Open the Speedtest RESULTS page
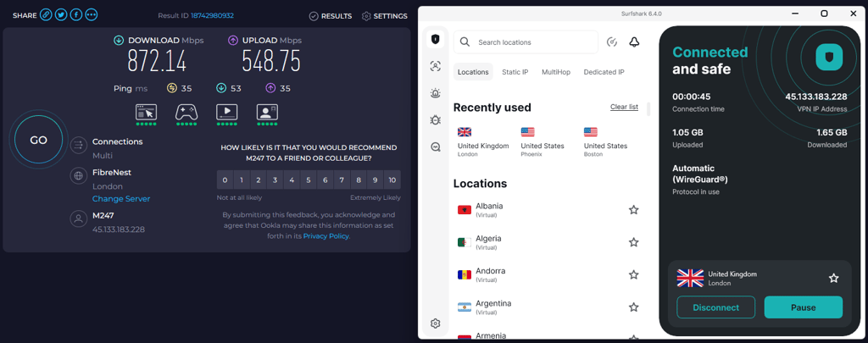 (331, 16)
